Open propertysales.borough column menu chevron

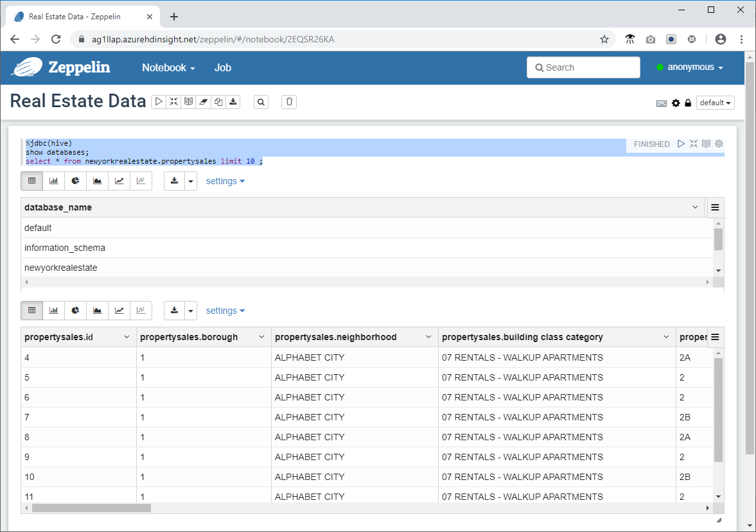(x=261, y=337)
